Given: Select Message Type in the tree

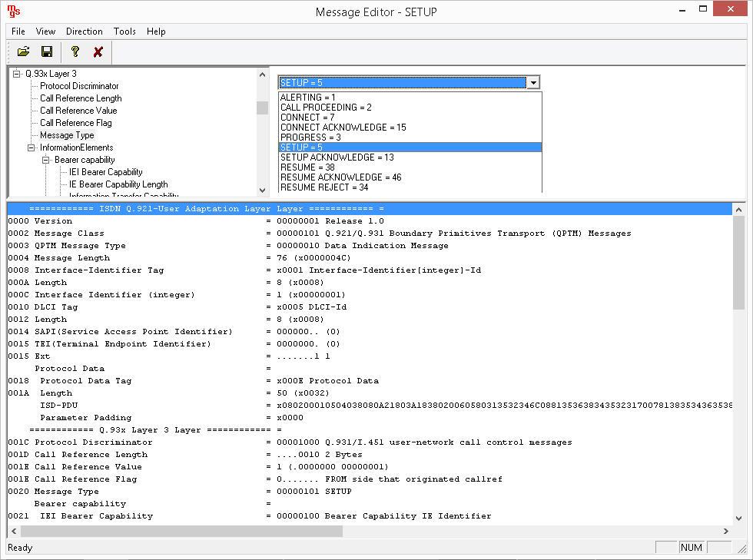Looking at the screenshot, I should coord(67,135).
